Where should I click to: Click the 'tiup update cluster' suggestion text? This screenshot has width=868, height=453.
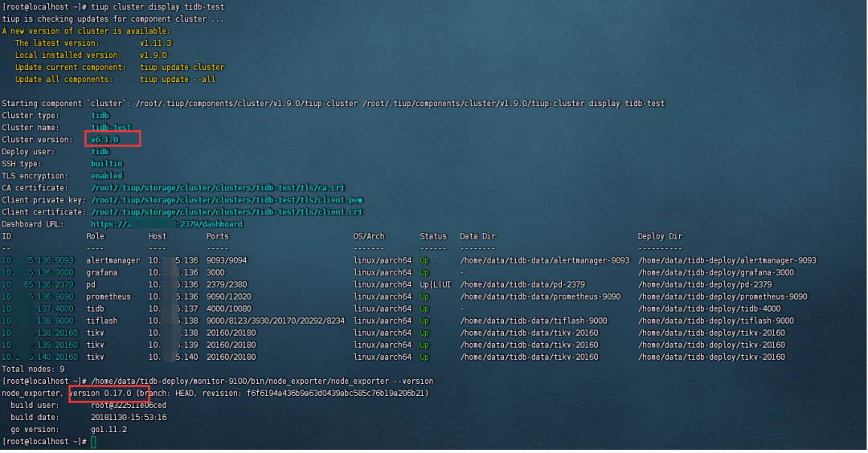[x=182, y=67]
